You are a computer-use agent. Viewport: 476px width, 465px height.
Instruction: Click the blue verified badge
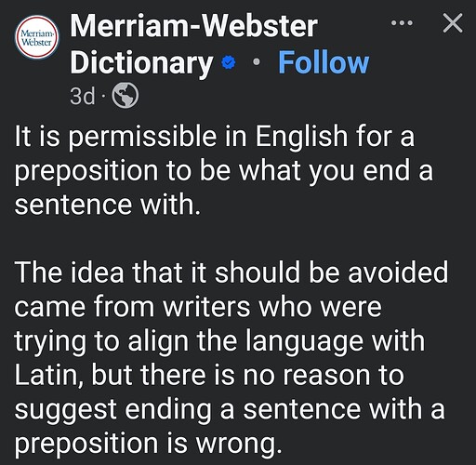(229, 62)
